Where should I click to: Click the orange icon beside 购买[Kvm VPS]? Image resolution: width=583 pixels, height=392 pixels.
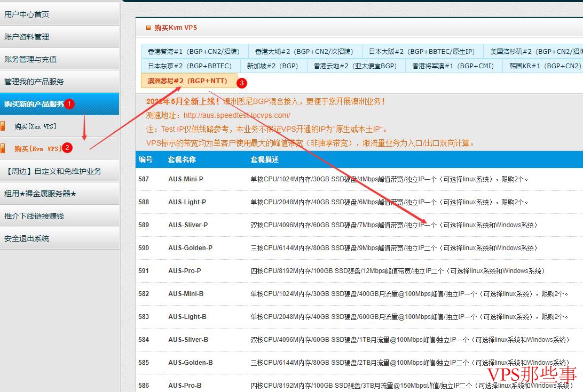coord(3,148)
